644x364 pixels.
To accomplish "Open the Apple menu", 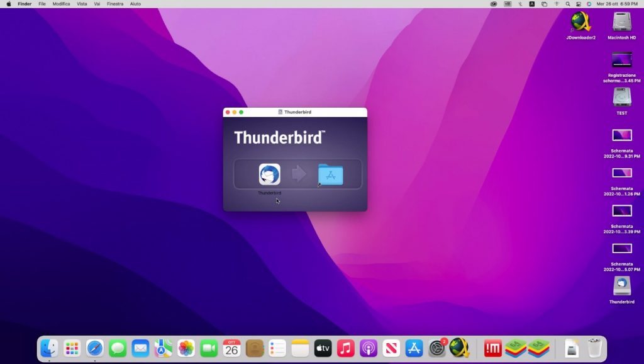I will click(x=9, y=4).
